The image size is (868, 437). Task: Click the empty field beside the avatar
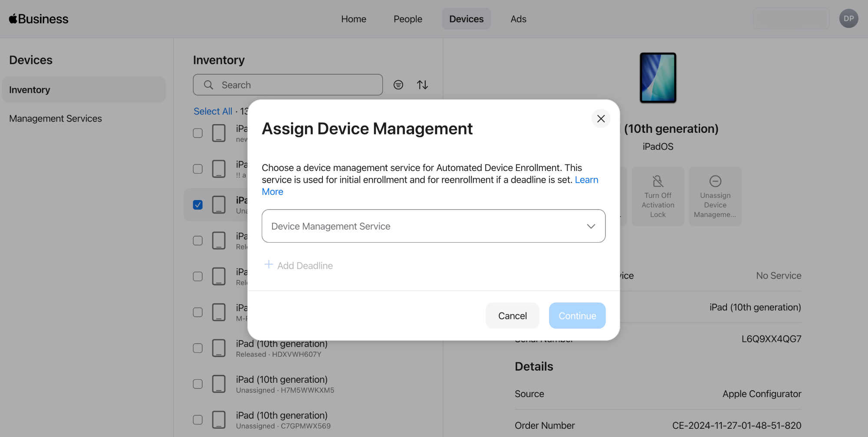(791, 19)
